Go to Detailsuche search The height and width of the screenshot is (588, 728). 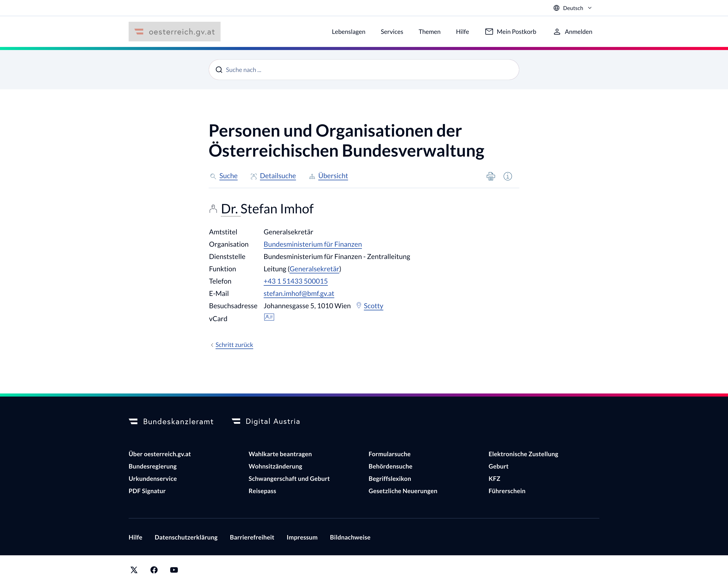click(277, 176)
